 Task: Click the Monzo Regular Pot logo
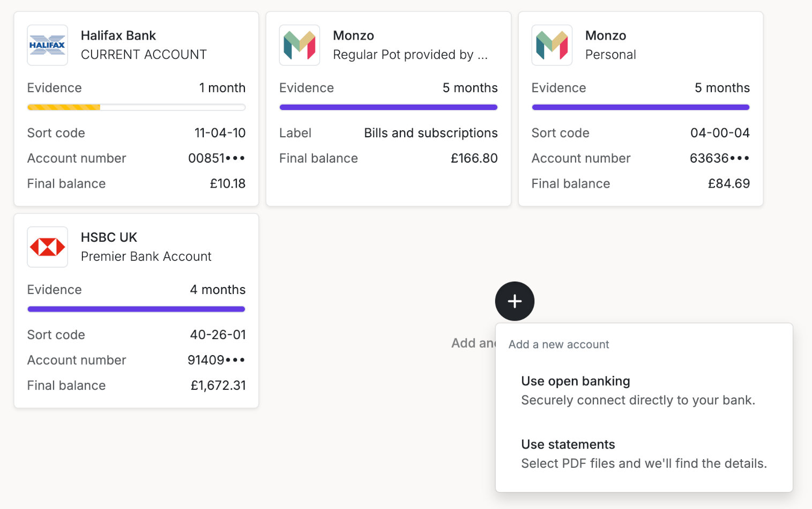[300, 45]
